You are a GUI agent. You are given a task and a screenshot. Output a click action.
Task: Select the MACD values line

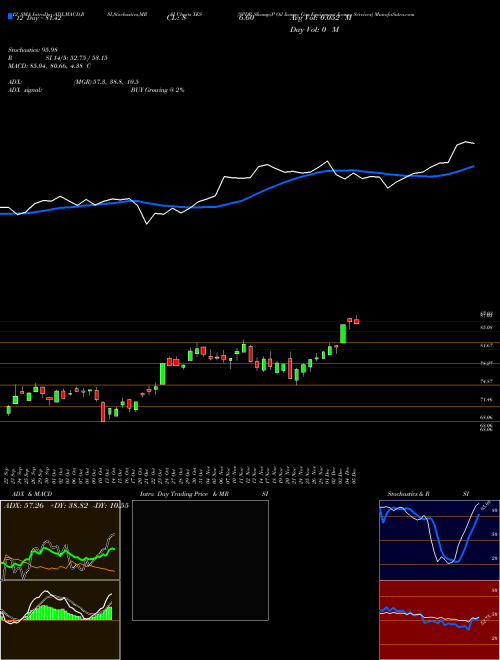tap(49, 66)
